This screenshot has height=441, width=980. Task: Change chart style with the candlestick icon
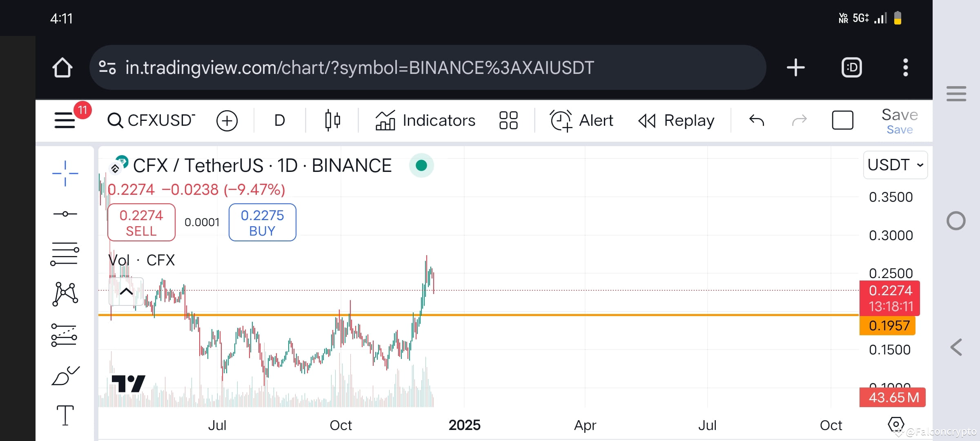(332, 120)
